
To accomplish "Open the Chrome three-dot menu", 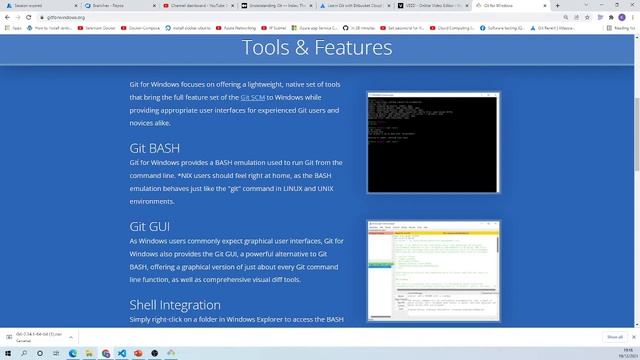I will click(633, 18).
